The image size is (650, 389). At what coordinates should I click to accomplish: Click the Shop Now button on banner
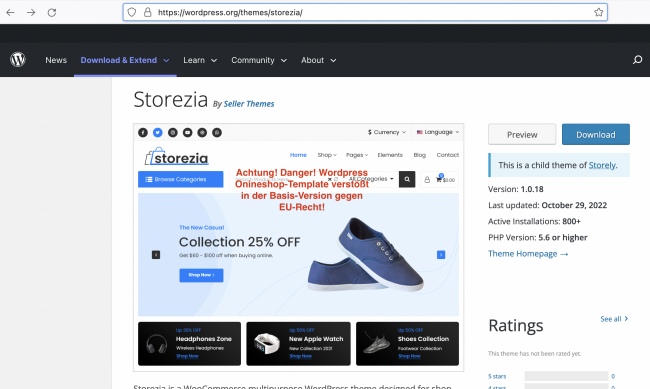tap(201, 275)
